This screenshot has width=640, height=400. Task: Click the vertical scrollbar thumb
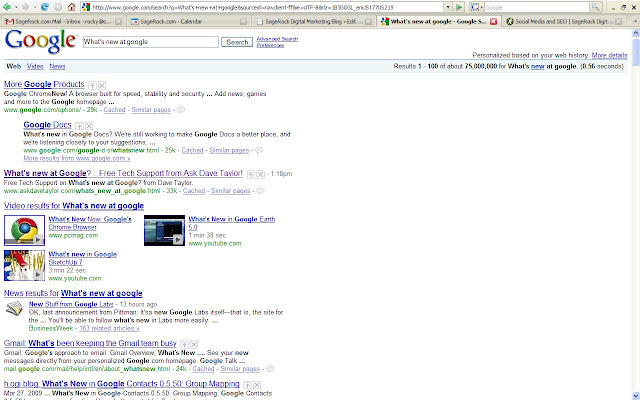[x=636, y=52]
